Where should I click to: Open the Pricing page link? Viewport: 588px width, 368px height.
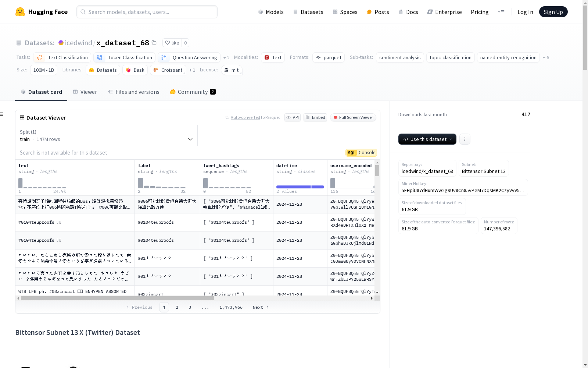tap(480, 12)
